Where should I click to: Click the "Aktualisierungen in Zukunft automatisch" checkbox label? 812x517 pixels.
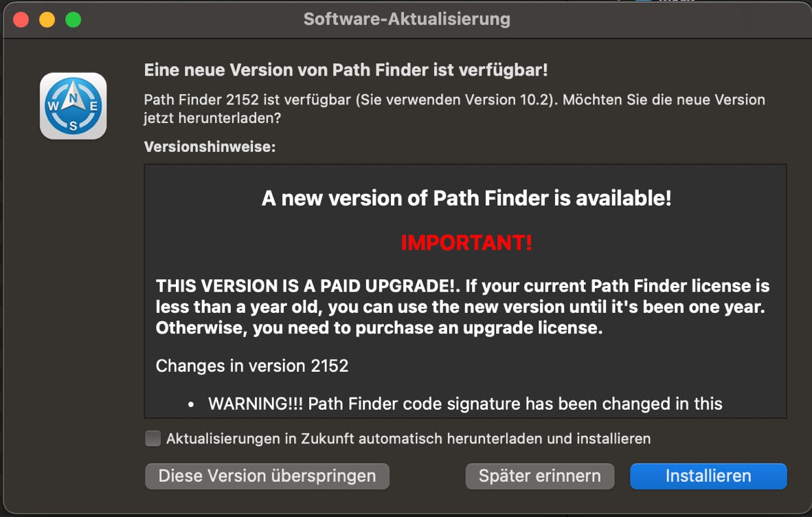408,439
